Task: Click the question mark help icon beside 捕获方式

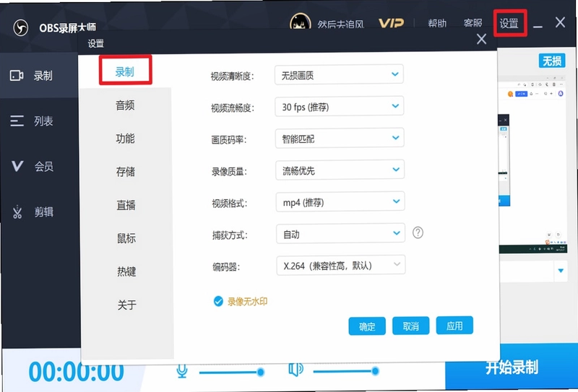Action: pos(418,233)
